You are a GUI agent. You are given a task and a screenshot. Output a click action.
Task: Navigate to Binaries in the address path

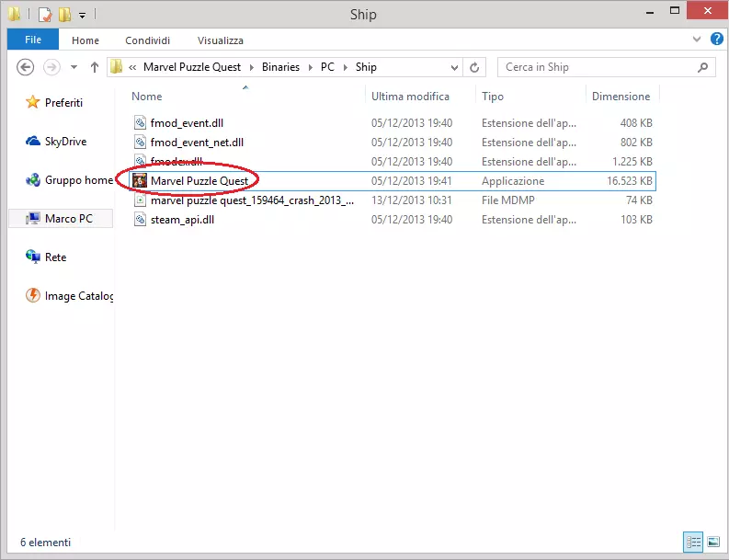(x=280, y=67)
